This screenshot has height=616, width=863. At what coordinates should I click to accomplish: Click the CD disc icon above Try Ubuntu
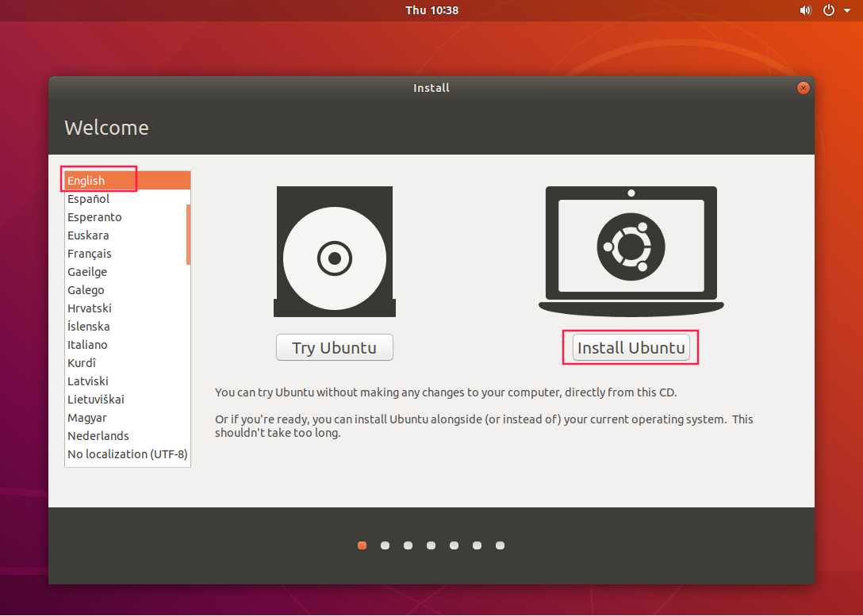click(x=335, y=251)
